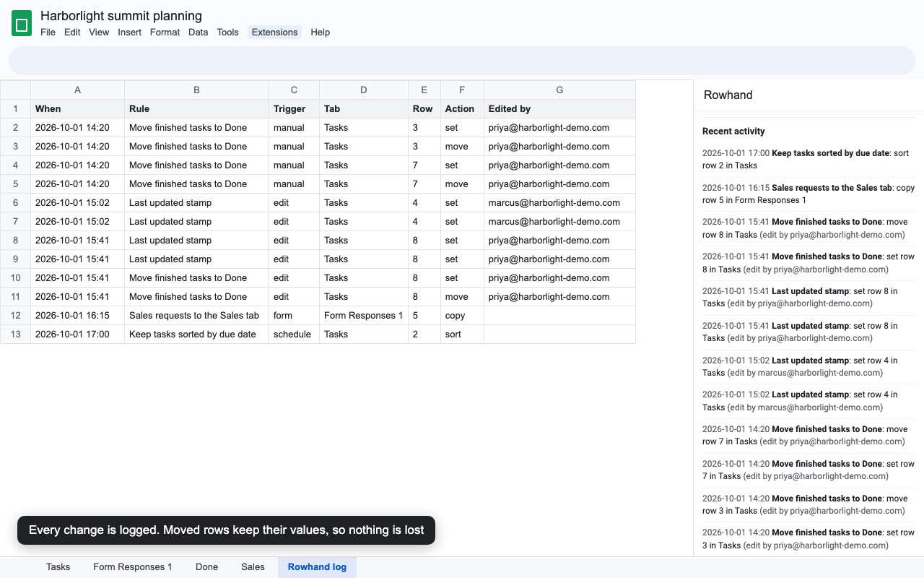Open the Insert menu
The image size is (924, 578).
(x=130, y=32)
